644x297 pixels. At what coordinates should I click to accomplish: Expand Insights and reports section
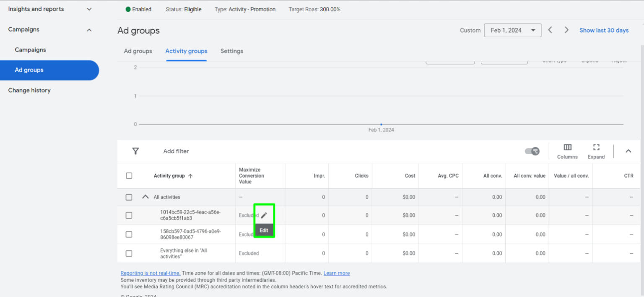(x=89, y=9)
